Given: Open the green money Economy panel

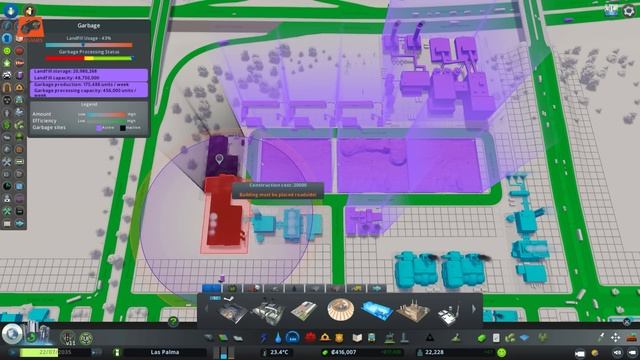Looking at the screenshot, I should click(482, 338).
